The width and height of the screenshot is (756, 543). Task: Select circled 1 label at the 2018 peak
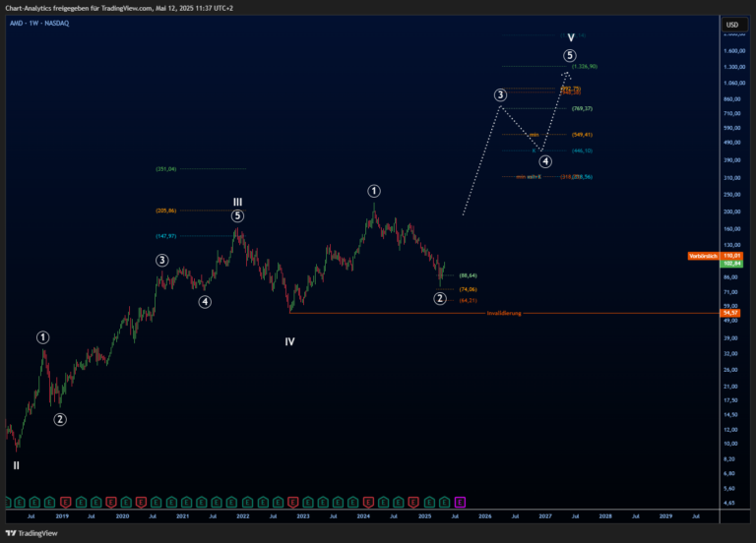(43, 337)
